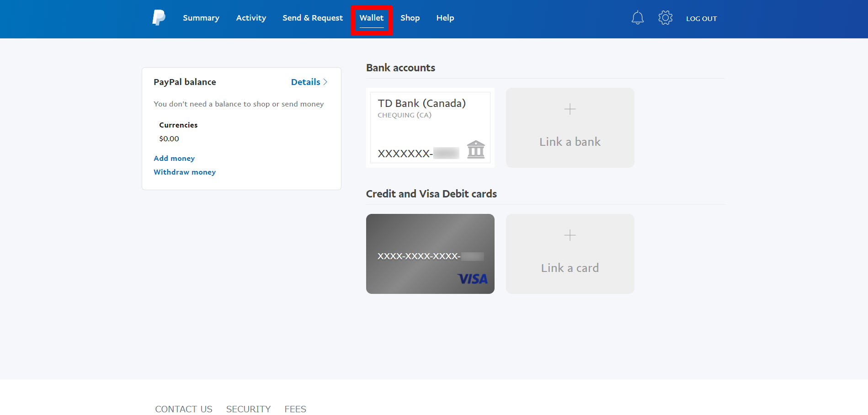Open the Security footer link
Screen dimensions: 868x415
tap(249, 409)
